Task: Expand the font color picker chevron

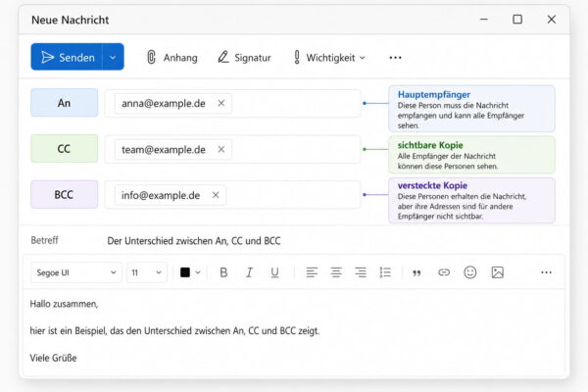Action: pyautogui.click(x=198, y=272)
